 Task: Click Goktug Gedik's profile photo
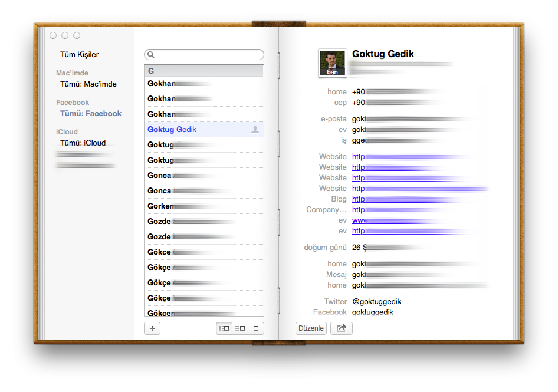pyautogui.click(x=333, y=62)
